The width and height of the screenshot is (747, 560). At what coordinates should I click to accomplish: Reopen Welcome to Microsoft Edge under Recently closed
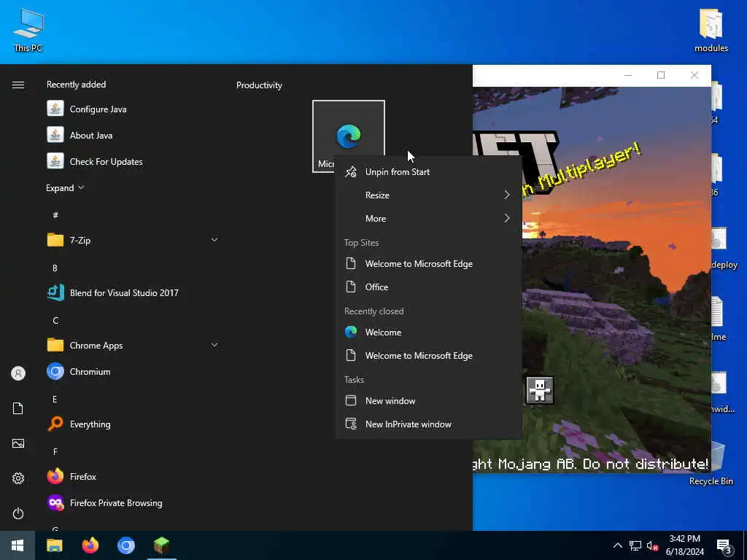pos(428,356)
